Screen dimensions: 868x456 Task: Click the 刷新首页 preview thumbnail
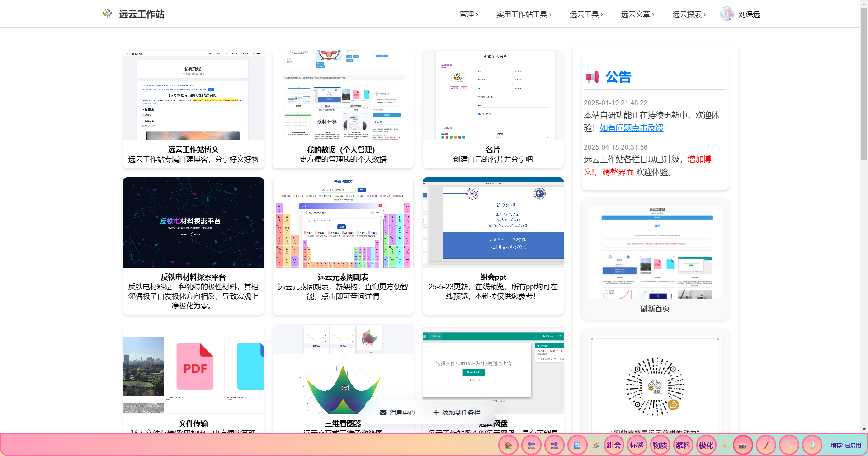(x=655, y=253)
